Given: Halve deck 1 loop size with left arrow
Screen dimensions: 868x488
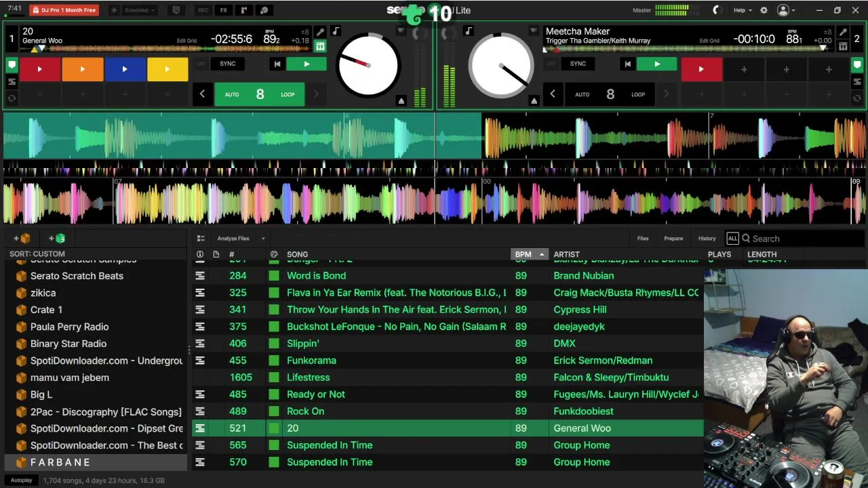Looking at the screenshot, I should [x=202, y=94].
